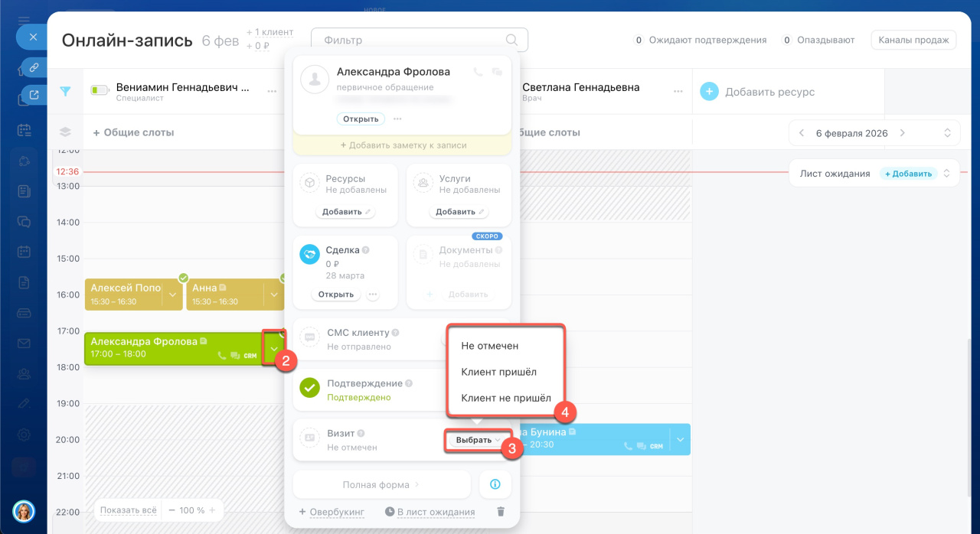Expand the Бунина booking chevron
The image size is (980, 534).
click(x=680, y=439)
